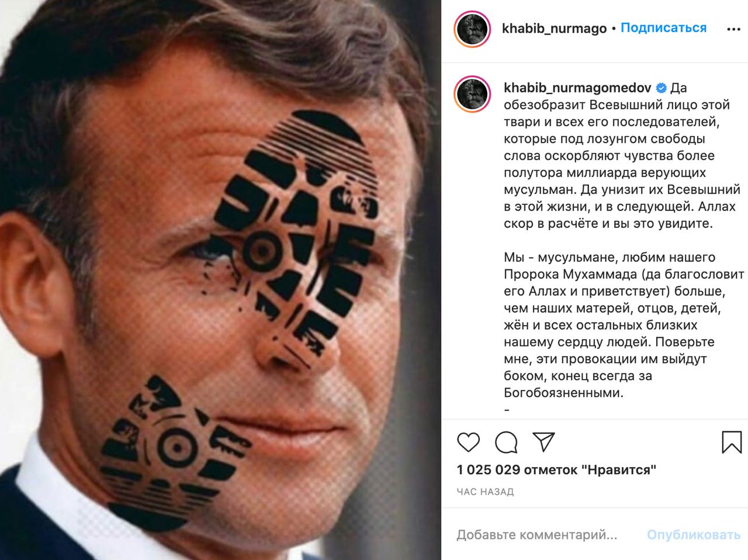Click the Опубликовать button

tap(694, 535)
